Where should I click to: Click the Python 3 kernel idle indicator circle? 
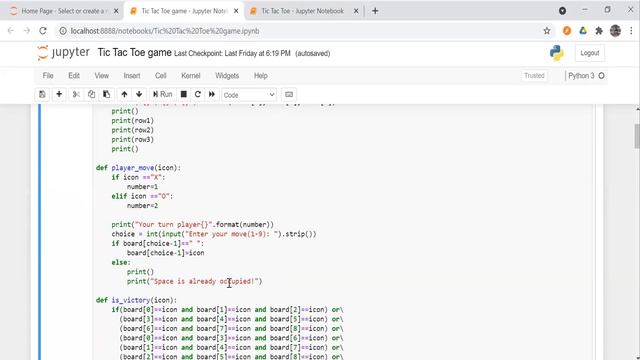[x=601, y=76]
